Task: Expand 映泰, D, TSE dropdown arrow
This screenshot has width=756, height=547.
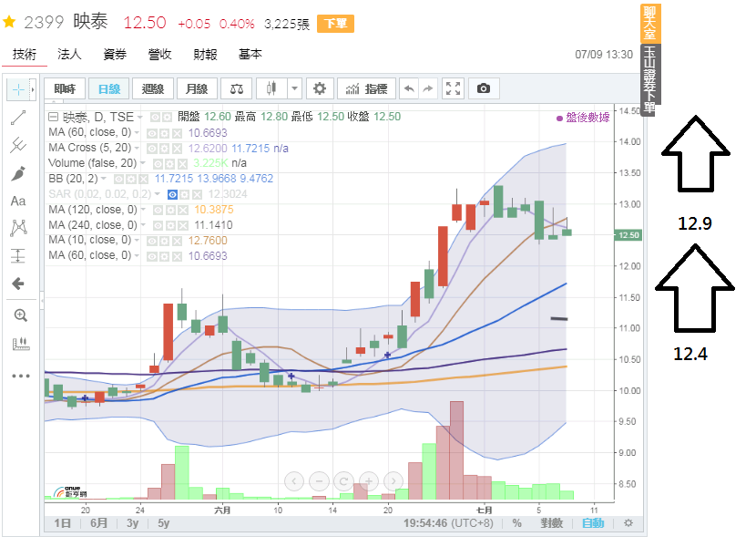Action: coord(140,118)
